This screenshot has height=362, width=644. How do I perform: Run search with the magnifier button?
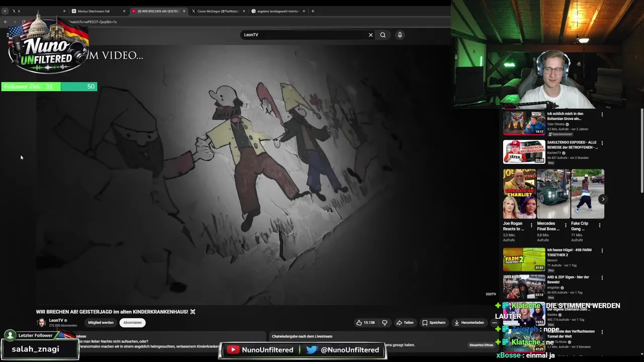coord(383,35)
